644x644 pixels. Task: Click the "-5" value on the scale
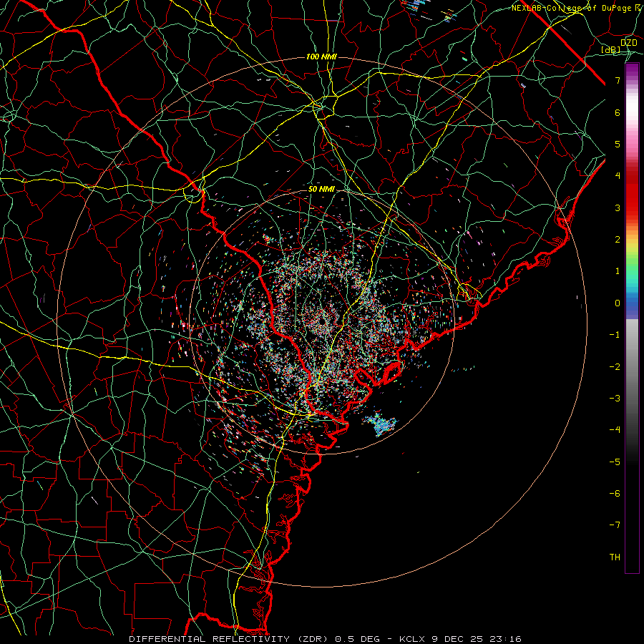coord(615,462)
